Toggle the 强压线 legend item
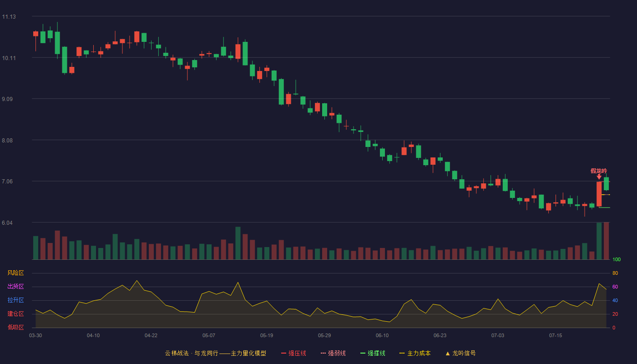Image resolution: width=637 pixels, height=364 pixels. [x=293, y=353]
